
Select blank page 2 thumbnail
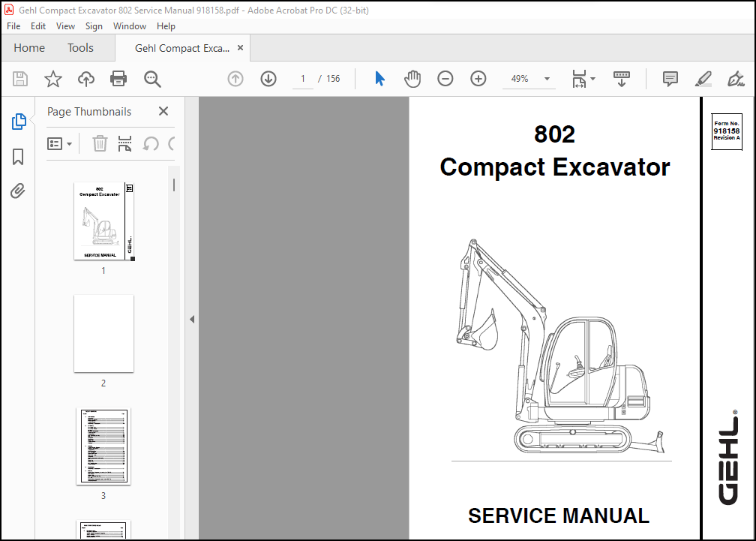[x=103, y=334]
